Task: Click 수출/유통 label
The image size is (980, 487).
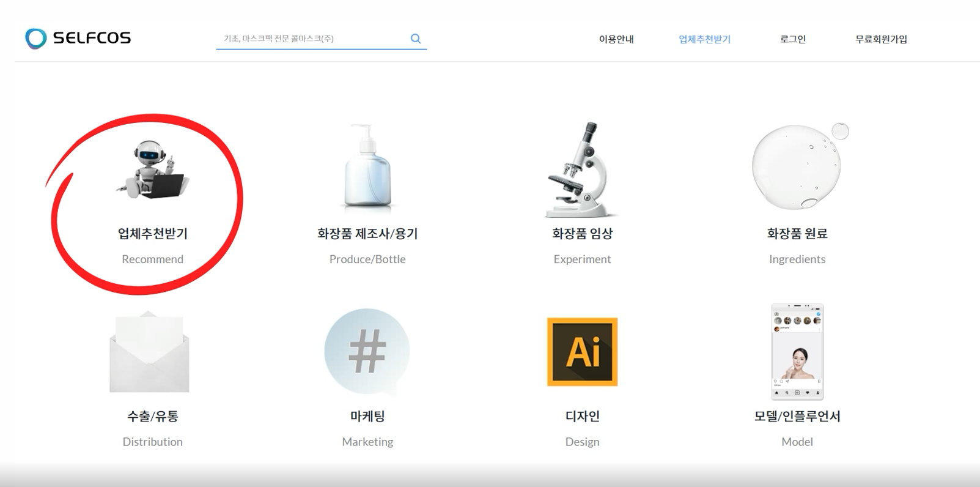Action: tap(153, 416)
